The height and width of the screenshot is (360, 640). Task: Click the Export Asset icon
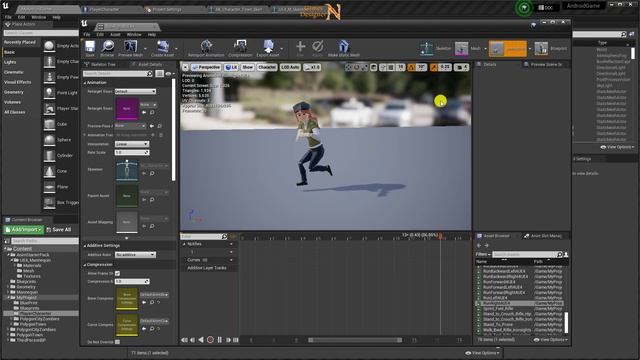point(268,48)
